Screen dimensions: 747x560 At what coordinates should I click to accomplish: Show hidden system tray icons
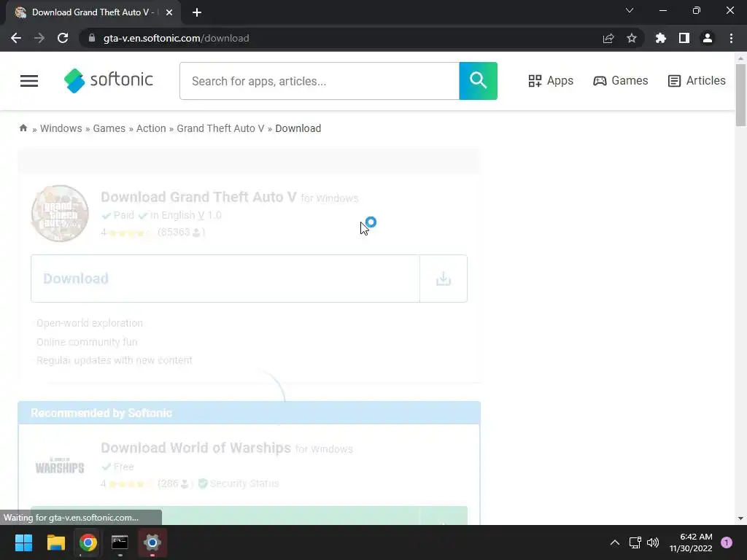(x=615, y=542)
